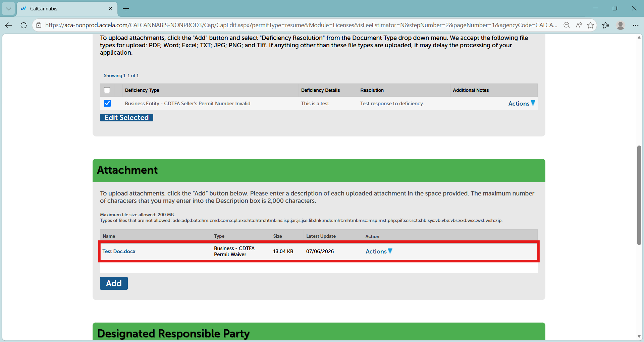The image size is (644, 342).
Task: Click the scrollbar up arrow
Action: [x=639, y=37]
